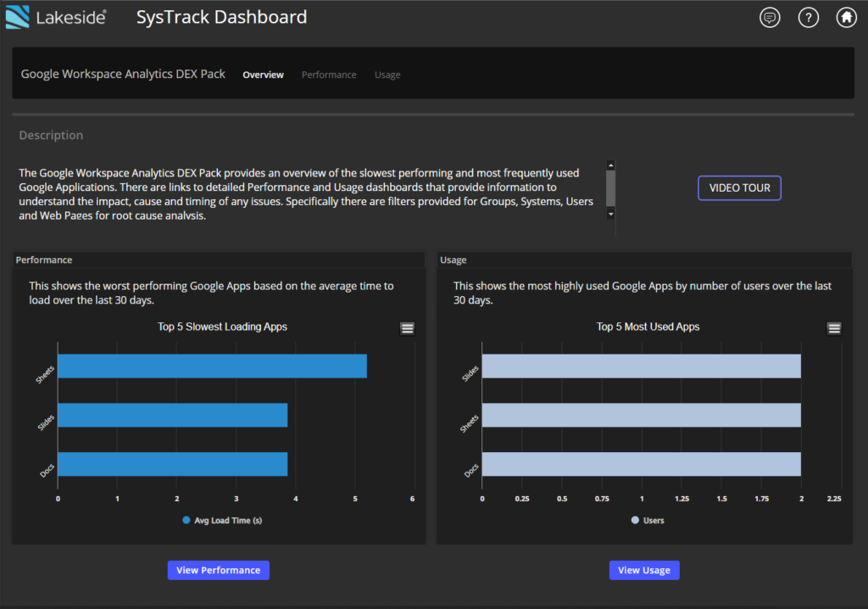Open Top 5 Most Used Apps chart menu
Screen dimensions: 868x609
point(834,328)
